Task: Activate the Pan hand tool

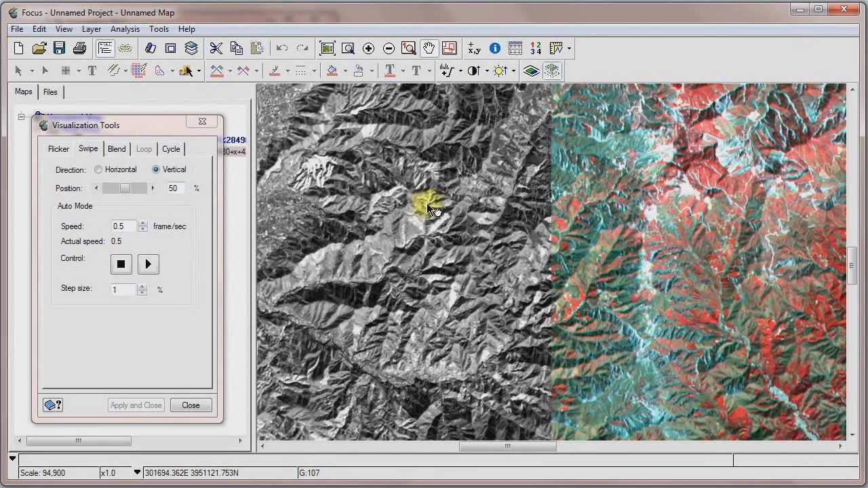Action: (429, 48)
